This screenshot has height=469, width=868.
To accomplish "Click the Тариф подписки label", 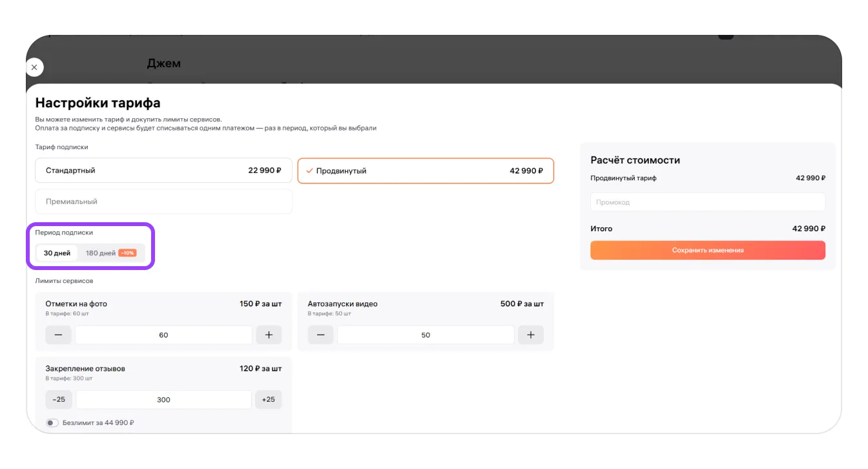I will [62, 147].
